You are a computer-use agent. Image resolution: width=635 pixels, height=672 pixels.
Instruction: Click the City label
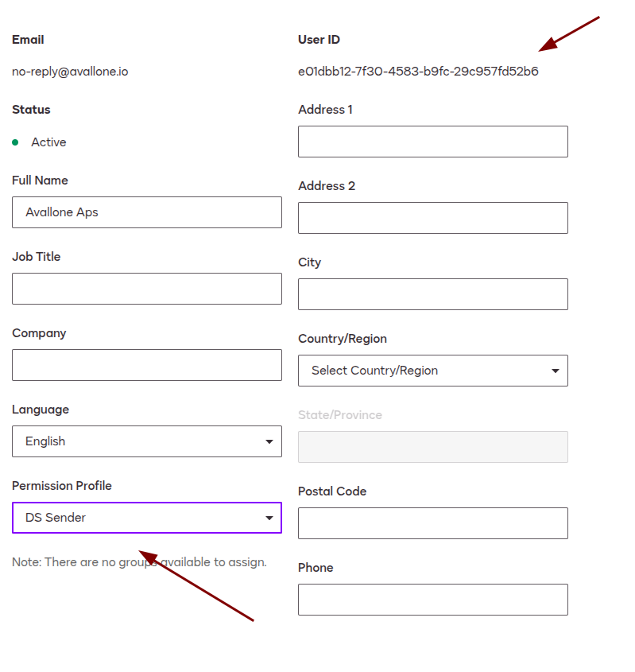pyautogui.click(x=310, y=262)
